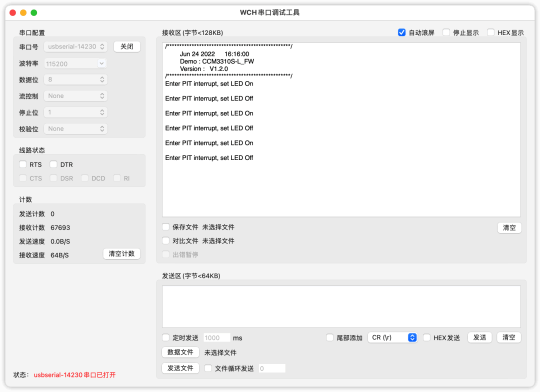Viewport: 540px width, 392px height.
Task: Toggle the HEX显示 checkbox
Action: pyautogui.click(x=490, y=32)
